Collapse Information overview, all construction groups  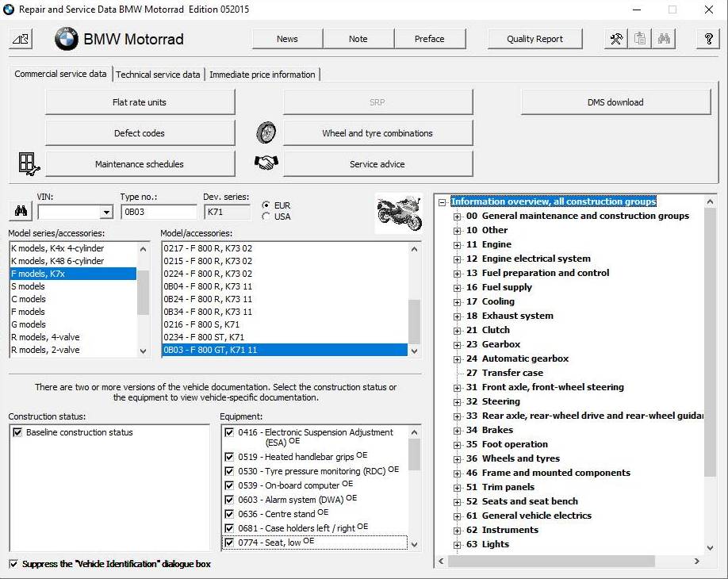443,202
